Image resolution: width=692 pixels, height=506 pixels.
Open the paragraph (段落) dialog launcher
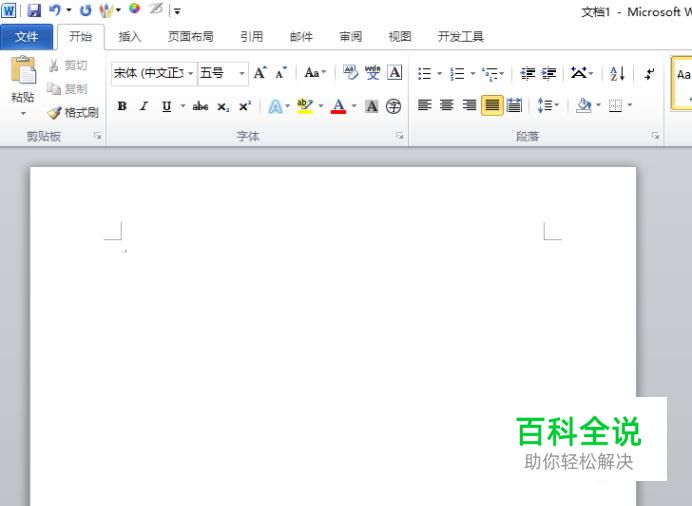655,136
